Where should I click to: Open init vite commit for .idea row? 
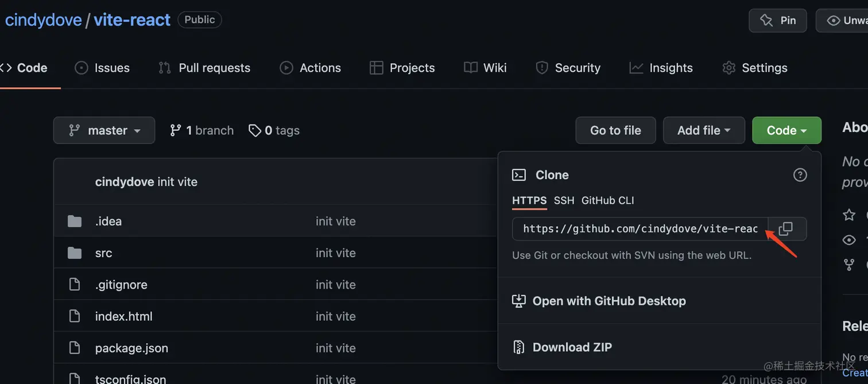pos(336,222)
